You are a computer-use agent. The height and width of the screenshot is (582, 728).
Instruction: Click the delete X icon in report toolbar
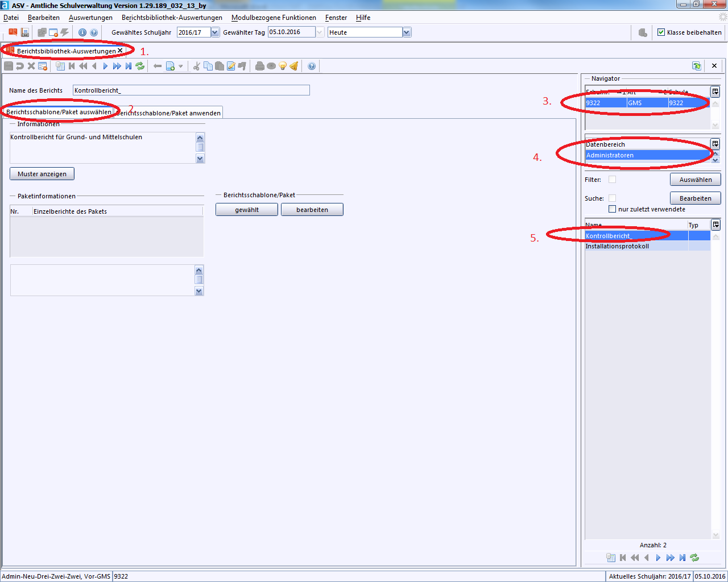31,66
